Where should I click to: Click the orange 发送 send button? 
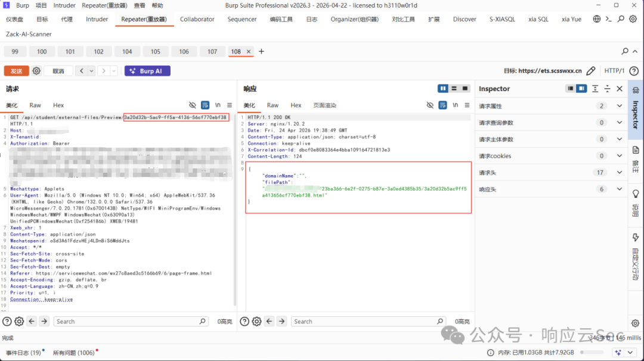point(17,71)
